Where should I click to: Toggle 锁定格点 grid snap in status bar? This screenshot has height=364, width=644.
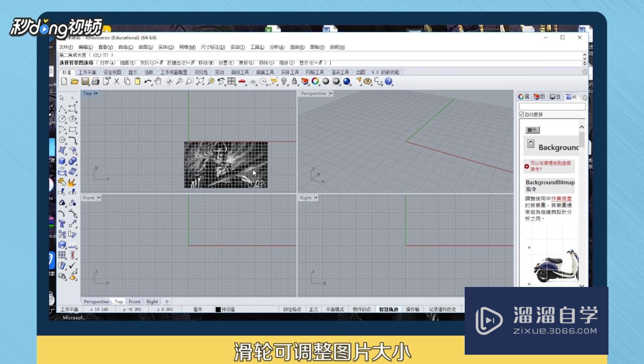pyautogui.click(x=292, y=309)
